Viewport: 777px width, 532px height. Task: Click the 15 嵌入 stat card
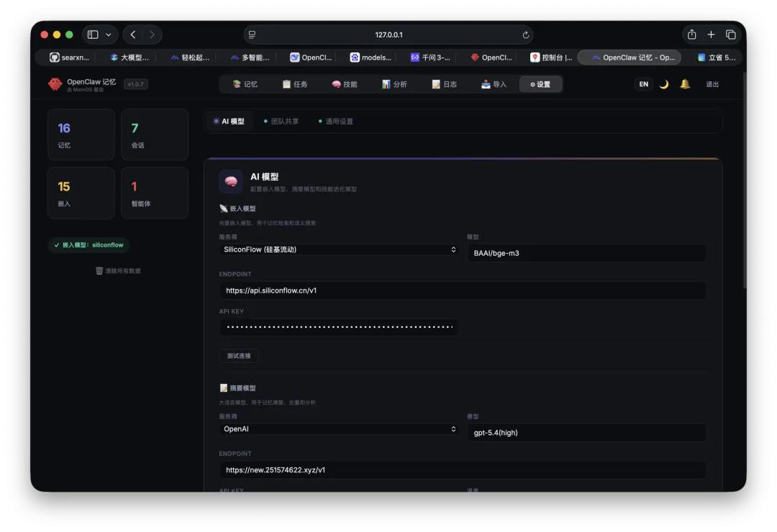(x=81, y=193)
